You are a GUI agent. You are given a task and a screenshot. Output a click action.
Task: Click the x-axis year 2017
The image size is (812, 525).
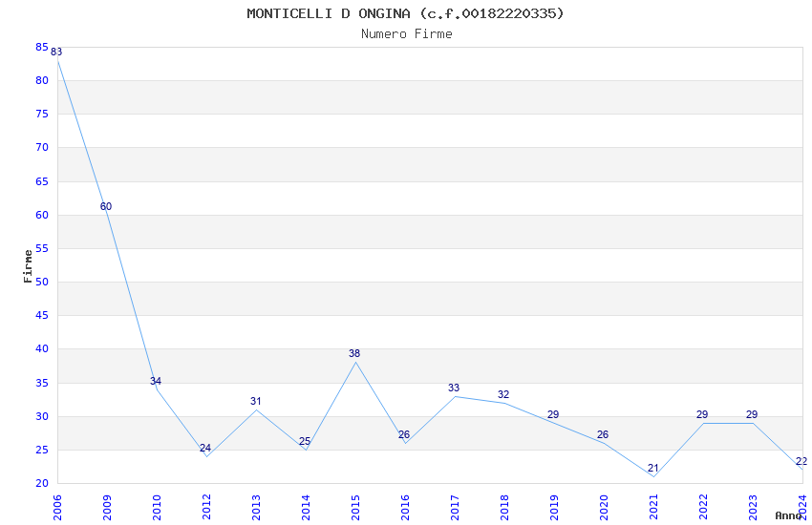point(455,508)
